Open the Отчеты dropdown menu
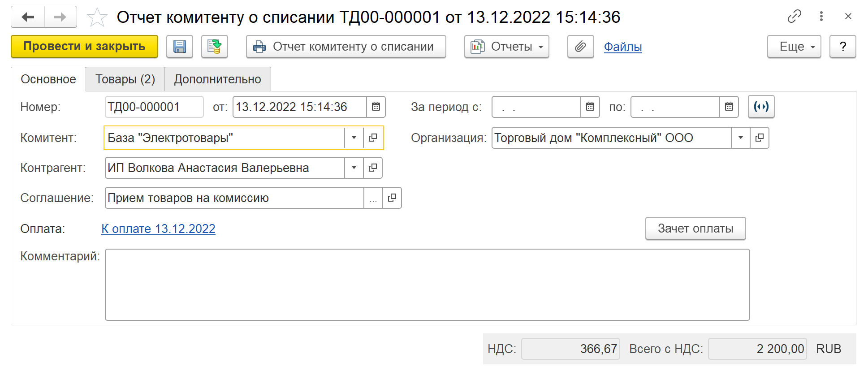Viewport: 868px width, 371px height. [507, 47]
